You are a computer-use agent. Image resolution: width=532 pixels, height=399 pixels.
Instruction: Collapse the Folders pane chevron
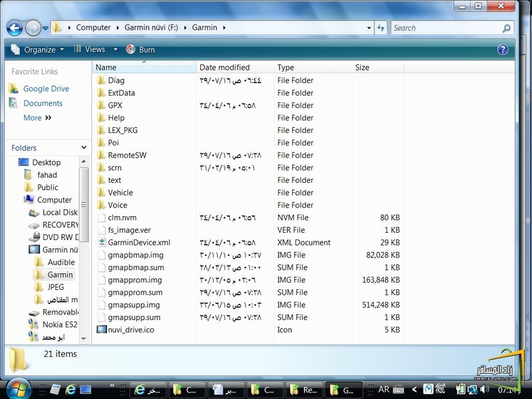pos(84,148)
